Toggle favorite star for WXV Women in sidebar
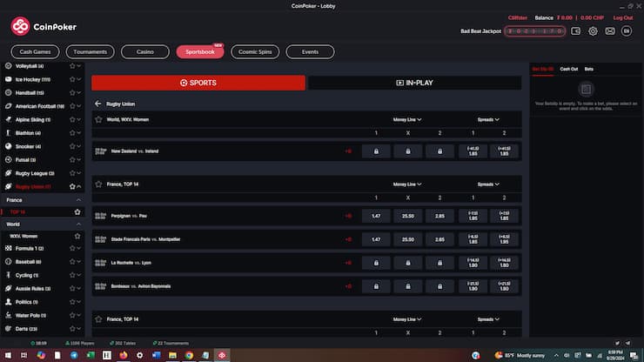The image size is (644, 362). 77,237
